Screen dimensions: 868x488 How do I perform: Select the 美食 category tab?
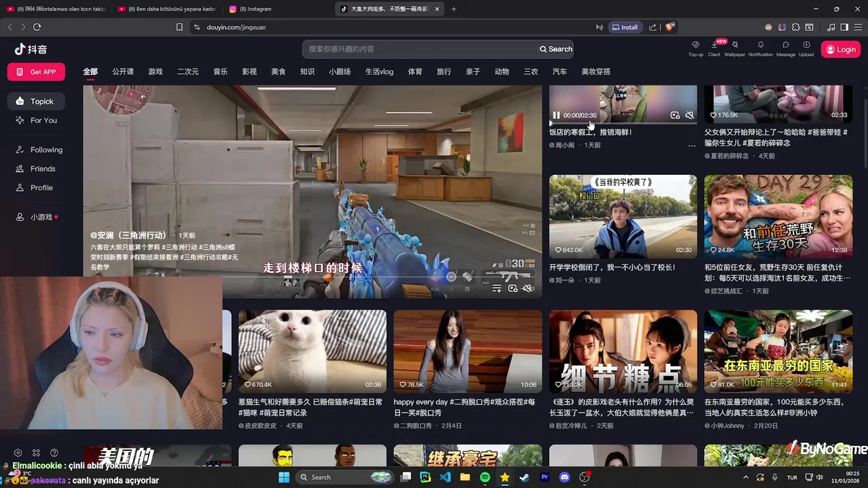click(278, 72)
